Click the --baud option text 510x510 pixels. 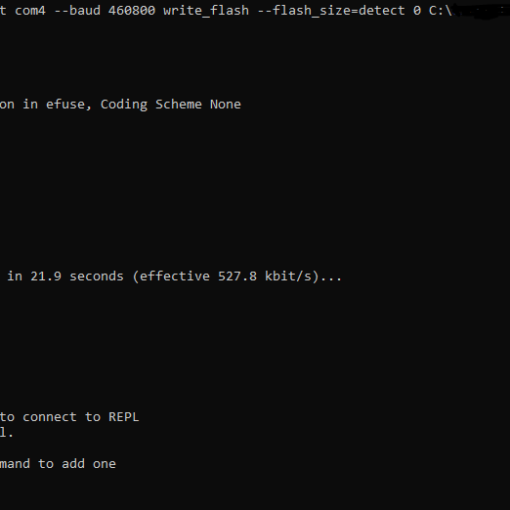coord(77,11)
